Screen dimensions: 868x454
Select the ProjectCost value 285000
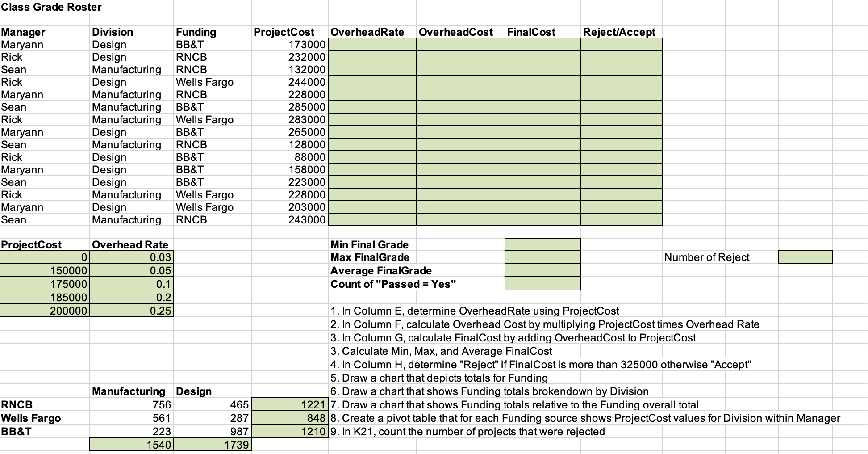tap(290, 107)
